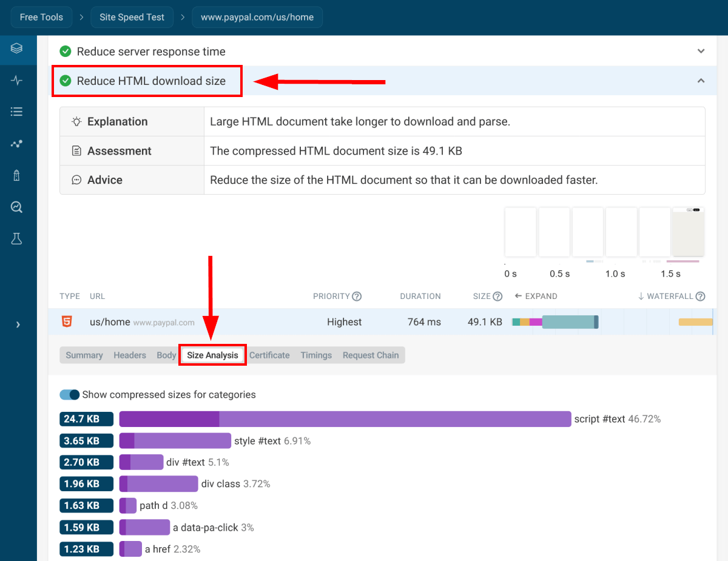The height and width of the screenshot is (561, 728).
Task: Open the lighthouse sidebar icon
Action: point(17,176)
